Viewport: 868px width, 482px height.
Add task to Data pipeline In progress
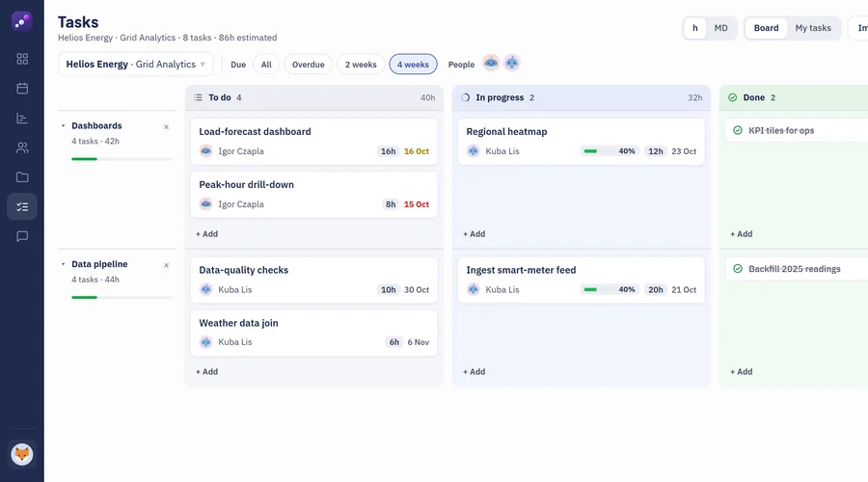475,372
